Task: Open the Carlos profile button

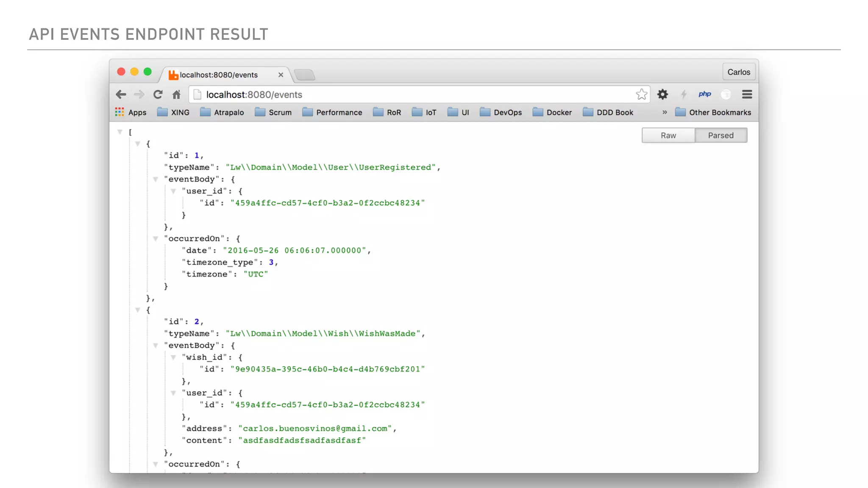Action: (x=739, y=72)
